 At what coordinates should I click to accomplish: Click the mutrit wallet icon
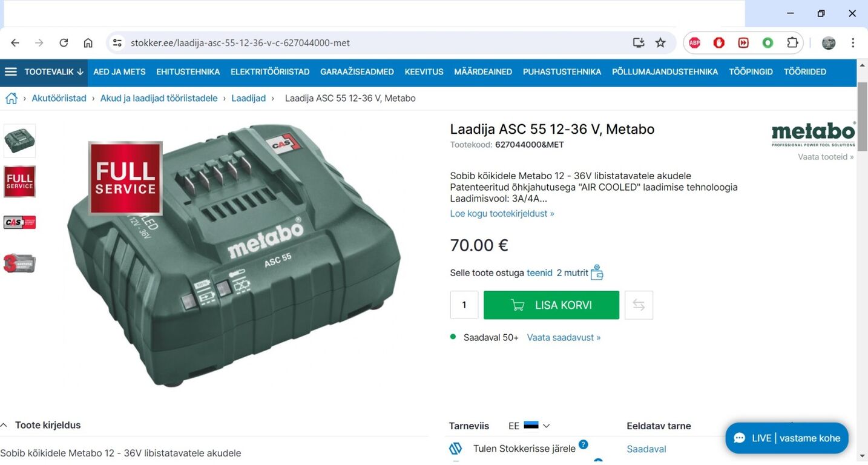pyautogui.click(x=597, y=272)
